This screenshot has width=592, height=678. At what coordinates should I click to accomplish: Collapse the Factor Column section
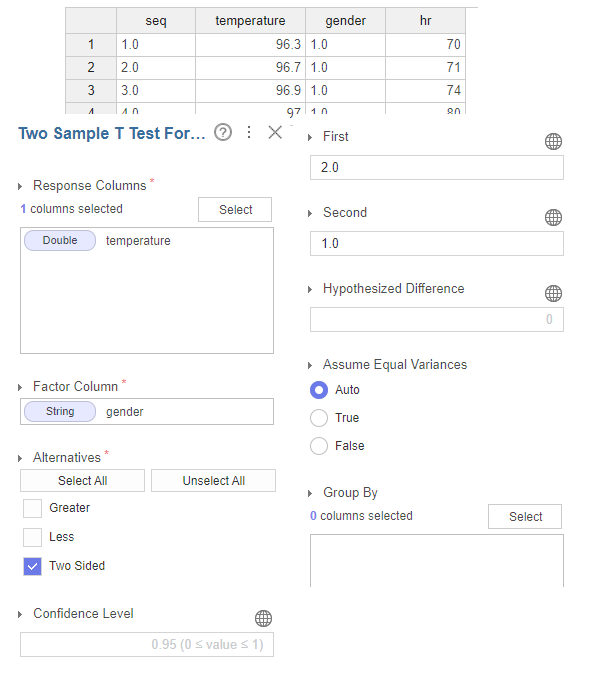click(x=20, y=387)
